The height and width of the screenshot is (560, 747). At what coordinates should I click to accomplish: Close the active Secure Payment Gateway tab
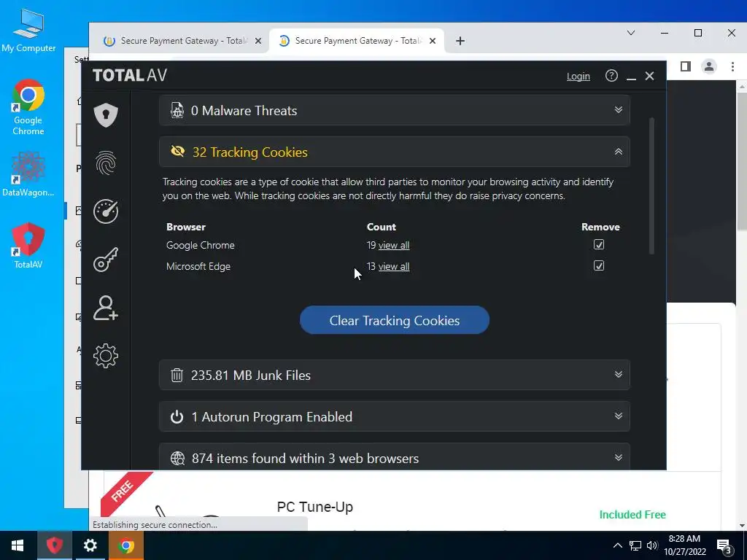[432, 41]
